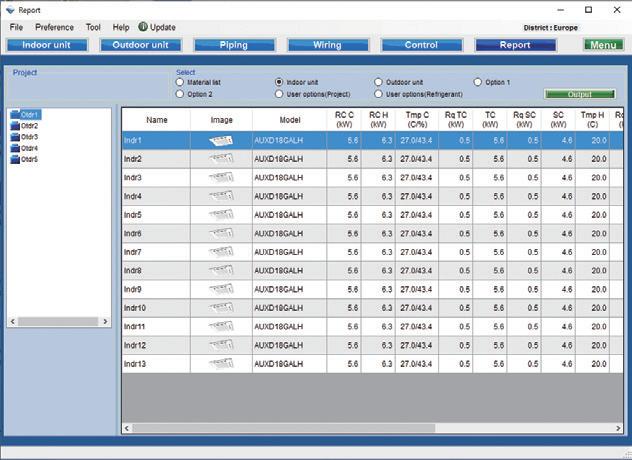The width and height of the screenshot is (632, 460).
Task: Switch to the Outdoor unit tab
Action: click(141, 45)
